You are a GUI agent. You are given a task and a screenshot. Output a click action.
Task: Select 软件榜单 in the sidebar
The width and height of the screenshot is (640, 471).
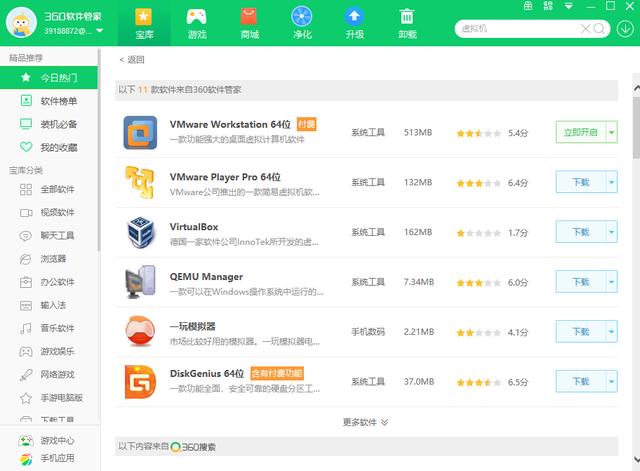click(58, 101)
